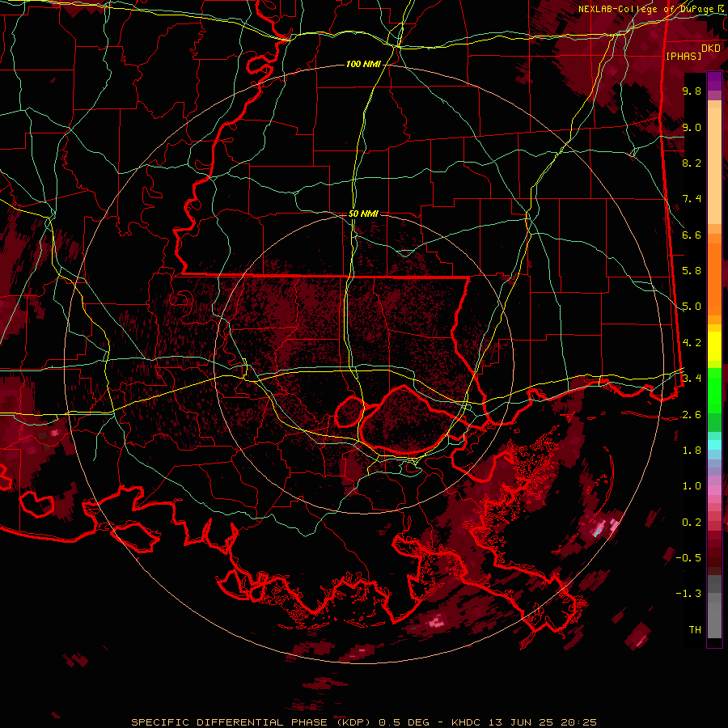Image resolution: width=728 pixels, height=728 pixels.
Task: Click the 1.0 legend value
Action: point(692,486)
